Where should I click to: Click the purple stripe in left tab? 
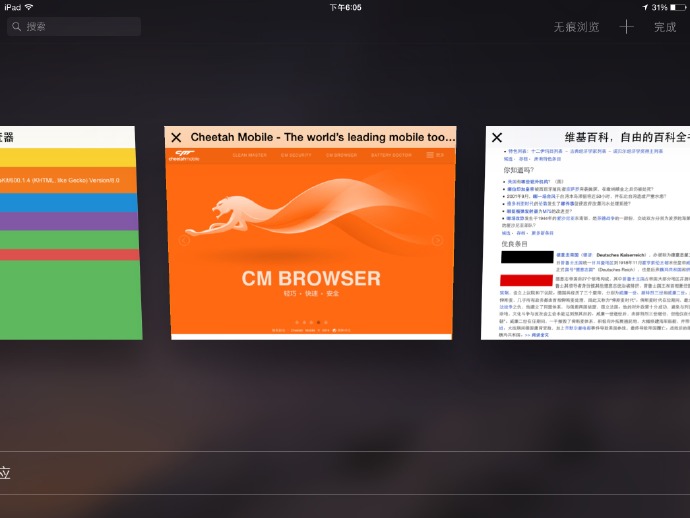69,221
